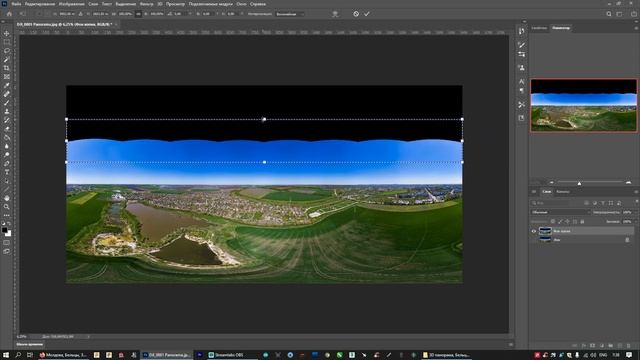Toggle the aspect ratio link between W and H
This screenshot has width=640, height=360.
tap(138, 14)
